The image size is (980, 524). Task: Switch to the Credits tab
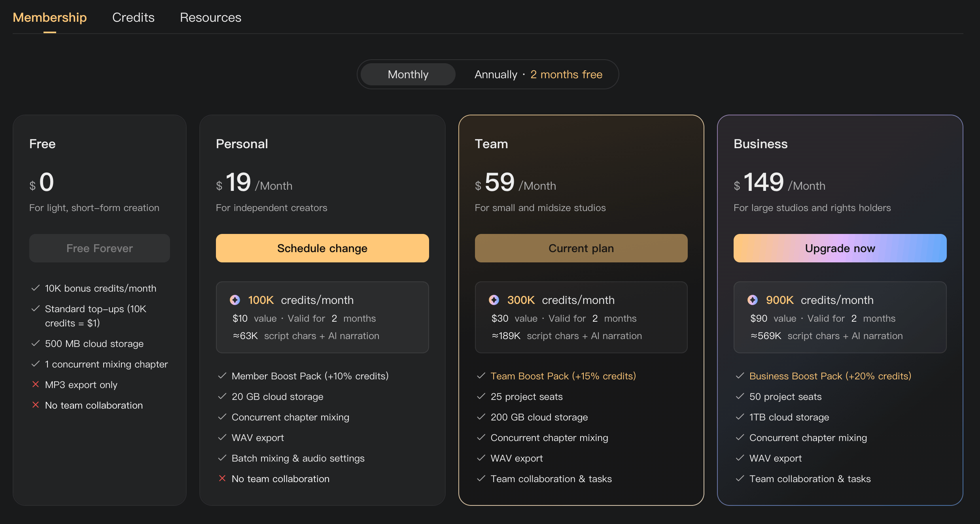(x=133, y=17)
